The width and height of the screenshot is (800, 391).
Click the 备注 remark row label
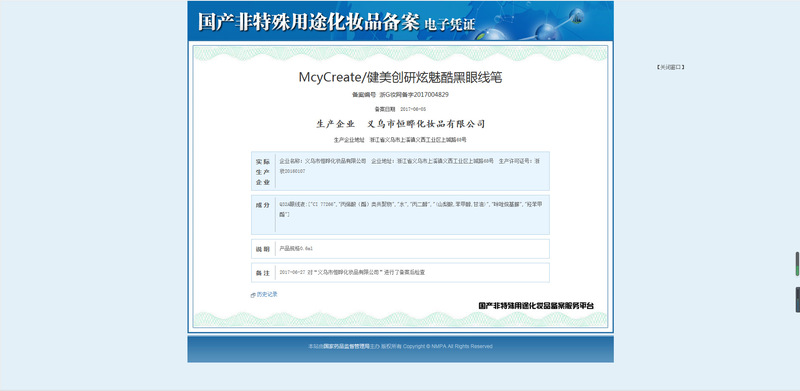pos(263,273)
